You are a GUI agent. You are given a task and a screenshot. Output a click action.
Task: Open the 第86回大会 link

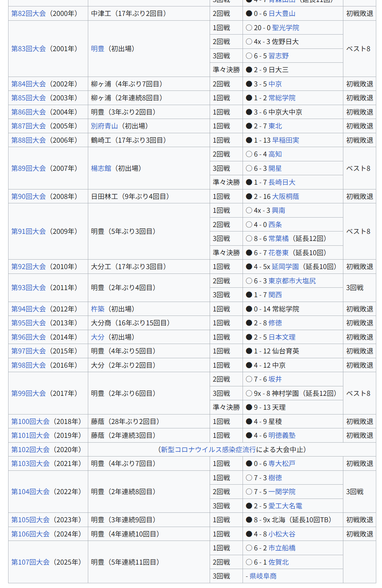click(x=28, y=112)
